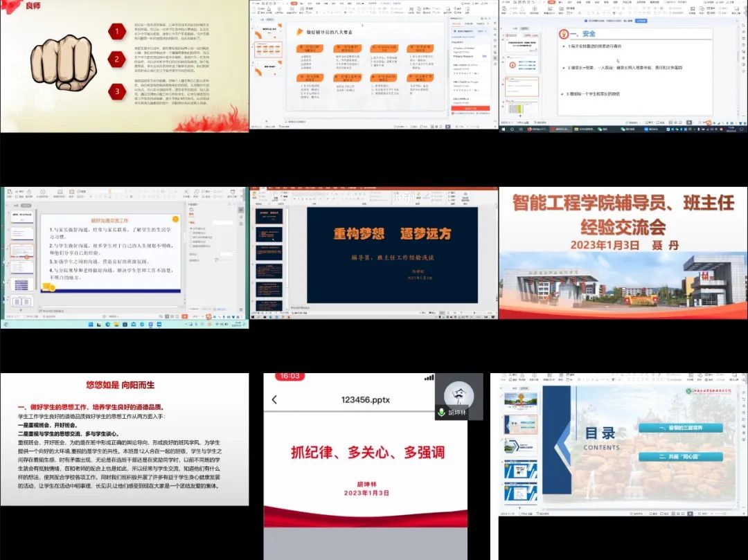The height and width of the screenshot is (560, 748).
Task: Click the 123456.pptx file title
Action: [x=365, y=400]
